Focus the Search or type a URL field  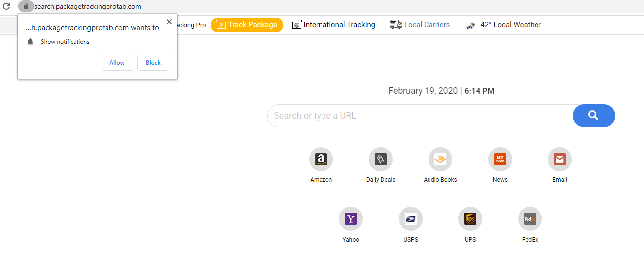point(421,116)
